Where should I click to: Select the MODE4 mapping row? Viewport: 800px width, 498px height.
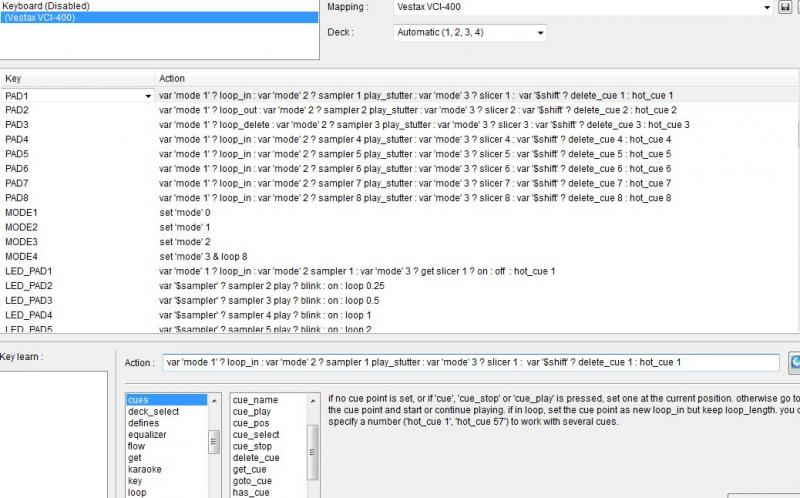(x=21, y=256)
